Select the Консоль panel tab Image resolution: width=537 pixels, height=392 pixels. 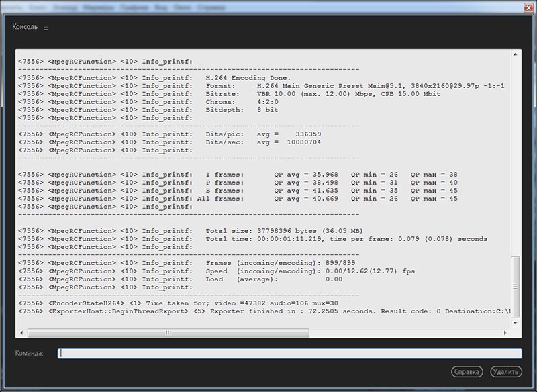pos(25,27)
